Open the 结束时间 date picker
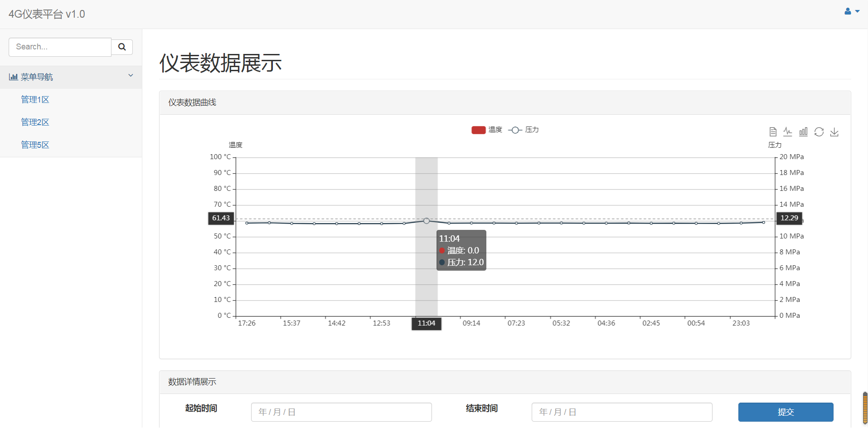 (621, 412)
